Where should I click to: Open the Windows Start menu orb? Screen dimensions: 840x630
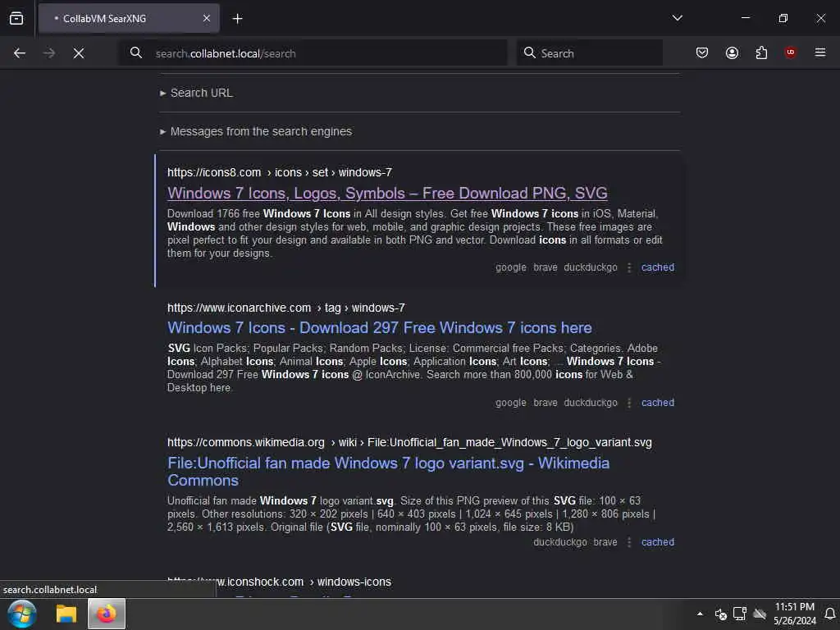pyautogui.click(x=22, y=614)
